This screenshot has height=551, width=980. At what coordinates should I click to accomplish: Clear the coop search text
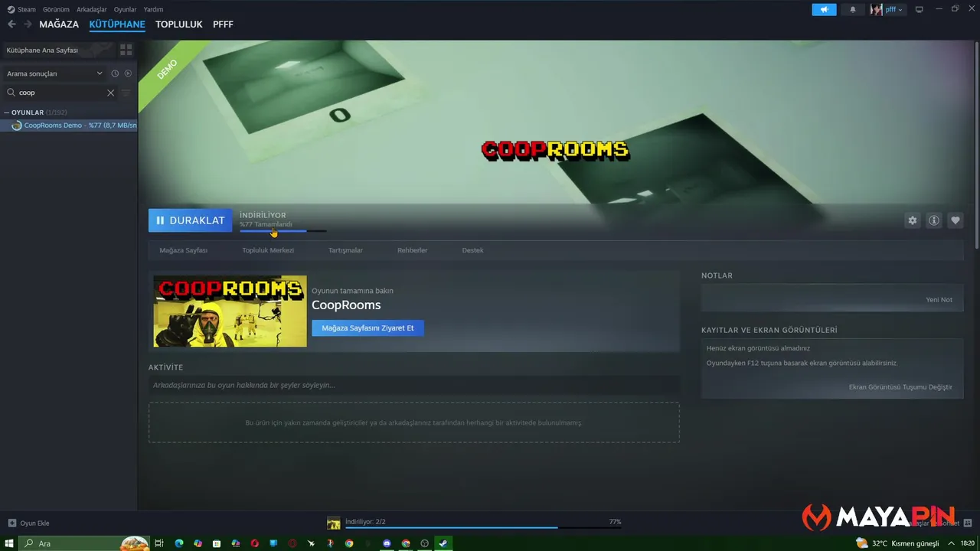tap(110, 93)
